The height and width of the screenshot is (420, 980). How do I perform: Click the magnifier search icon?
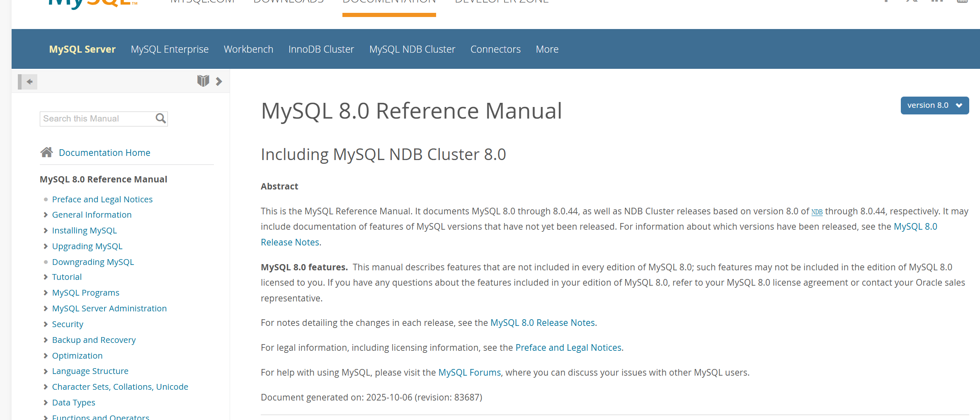[x=160, y=119]
